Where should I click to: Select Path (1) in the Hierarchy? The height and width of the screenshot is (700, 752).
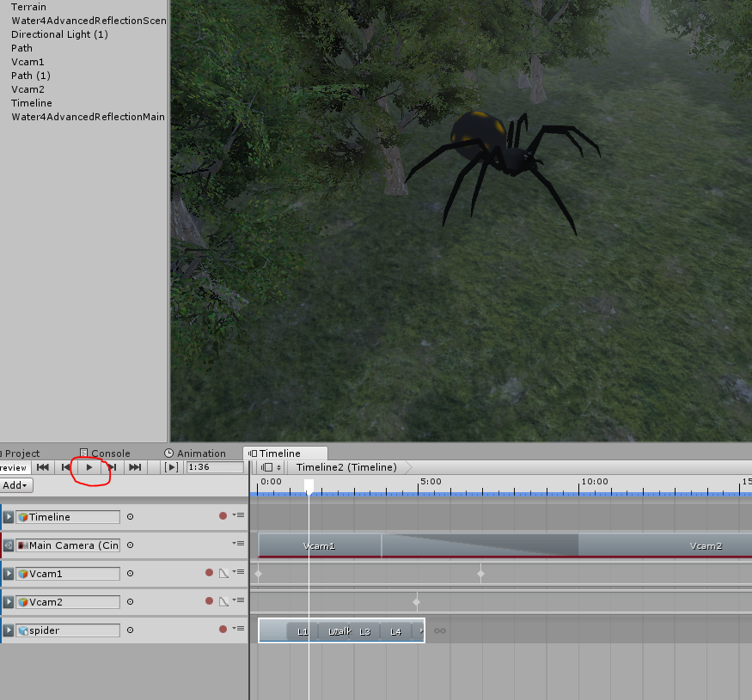pyautogui.click(x=31, y=76)
